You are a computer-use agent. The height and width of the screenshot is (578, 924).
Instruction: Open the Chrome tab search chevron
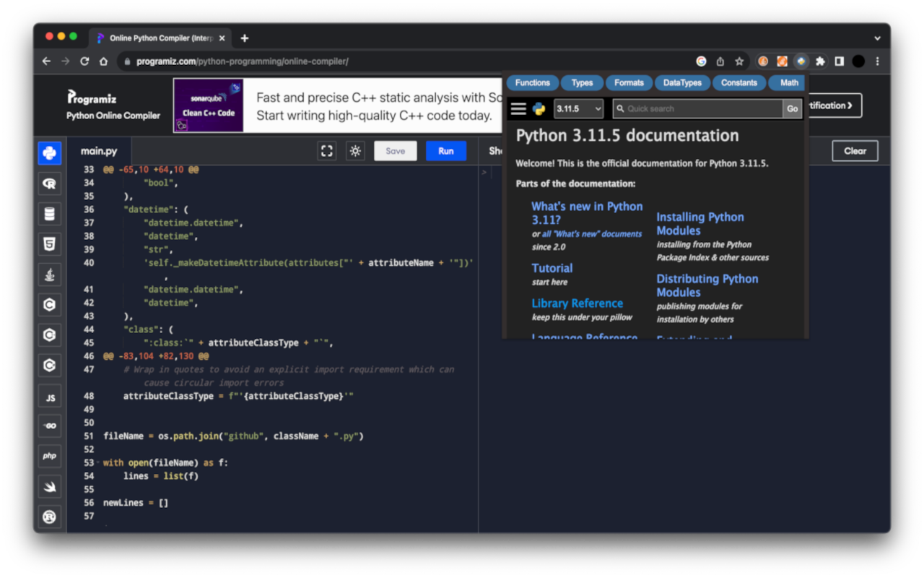coord(877,38)
